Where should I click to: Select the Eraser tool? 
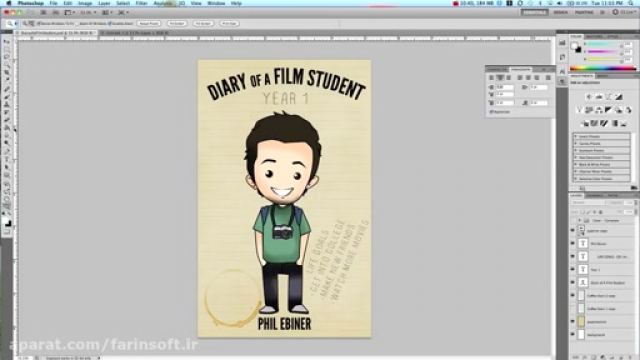(7, 120)
